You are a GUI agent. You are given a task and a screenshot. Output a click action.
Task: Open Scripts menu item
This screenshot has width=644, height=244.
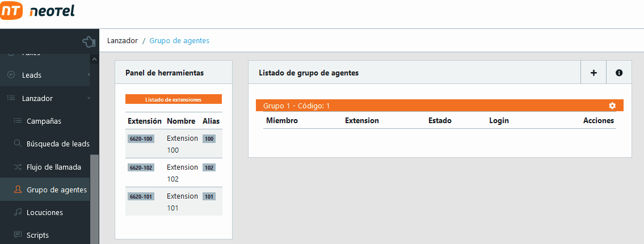(x=37, y=235)
